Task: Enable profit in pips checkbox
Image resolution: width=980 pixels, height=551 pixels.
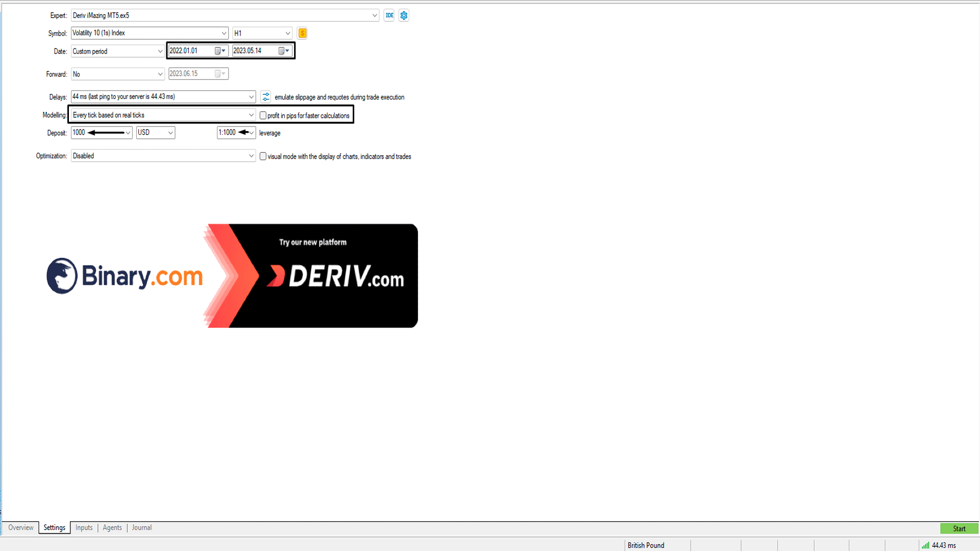Action: (263, 115)
